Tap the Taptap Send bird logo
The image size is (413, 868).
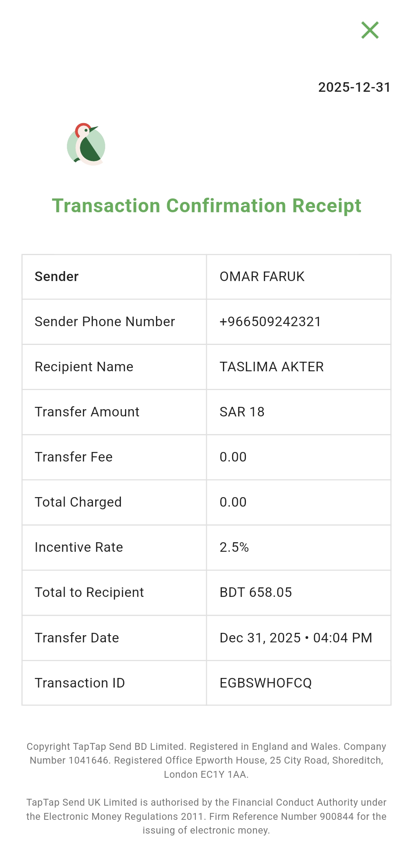pyautogui.click(x=86, y=144)
